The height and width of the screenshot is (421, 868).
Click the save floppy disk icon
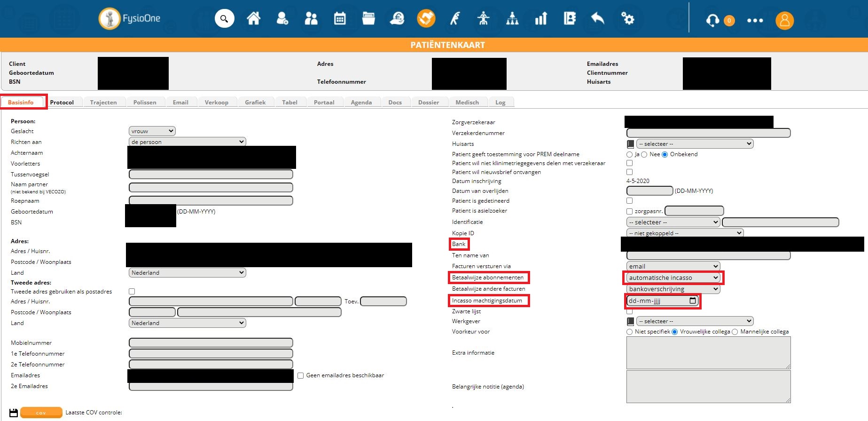14,413
